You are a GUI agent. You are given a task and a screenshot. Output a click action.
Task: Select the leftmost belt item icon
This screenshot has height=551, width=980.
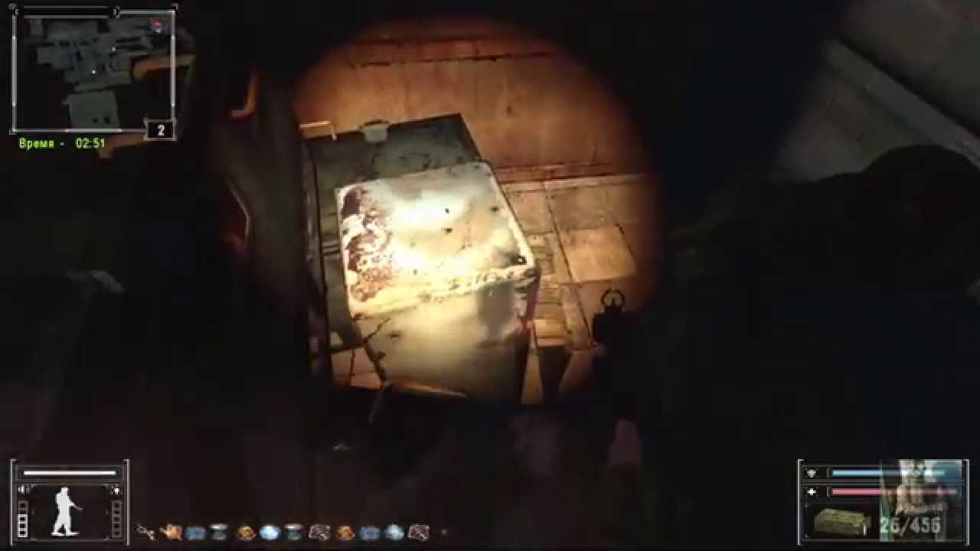pyautogui.click(x=145, y=532)
